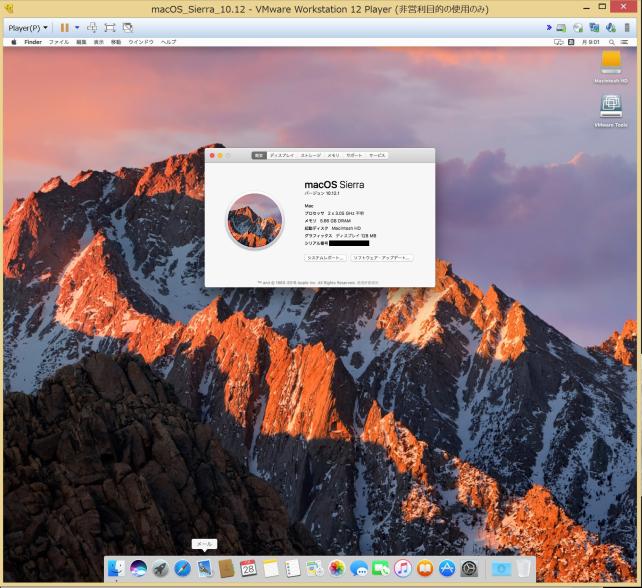The image size is (642, 588).
Task: Open Messages speech bubble icon in Dock
Action: point(359,568)
